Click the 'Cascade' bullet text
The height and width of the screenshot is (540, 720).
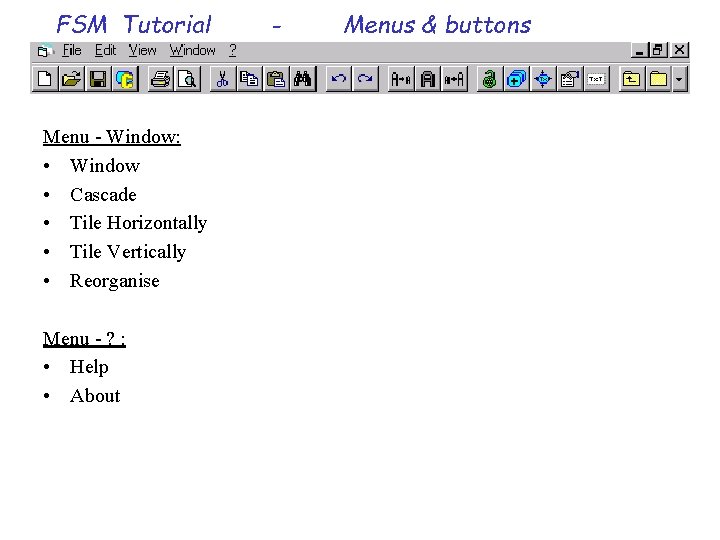click(x=103, y=195)
